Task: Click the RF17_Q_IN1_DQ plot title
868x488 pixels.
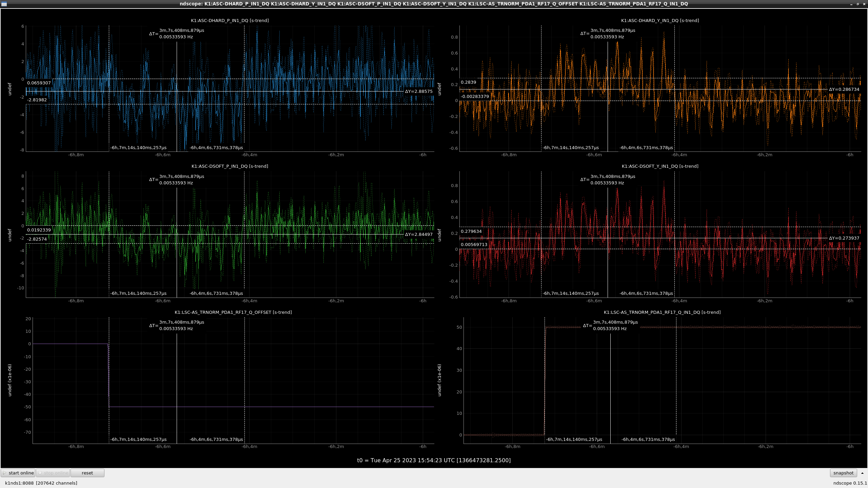Action: click(x=662, y=312)
